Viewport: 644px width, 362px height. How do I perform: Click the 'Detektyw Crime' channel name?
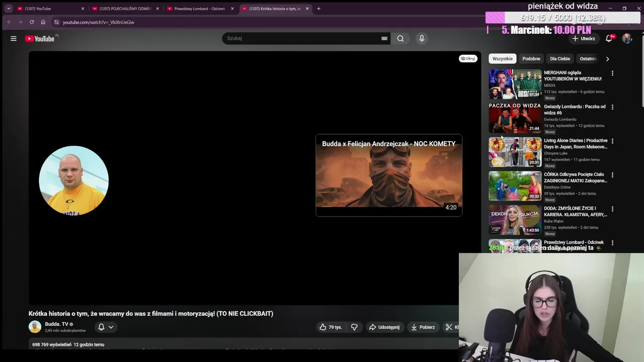pos(557,187)
